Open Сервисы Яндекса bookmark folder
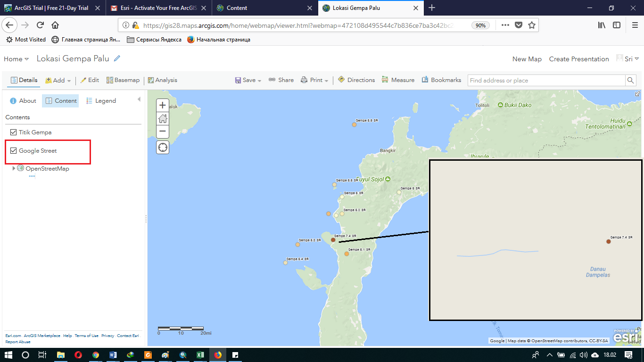The image size is (644, 362). click(154, 40)
